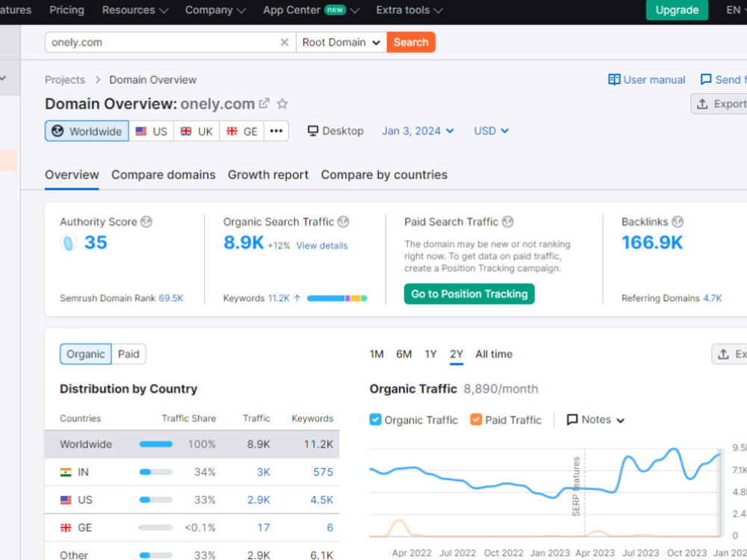Screen dimensions: 747x560
Task: Click the Send feedback chat icon
Action: click(706, 80)
